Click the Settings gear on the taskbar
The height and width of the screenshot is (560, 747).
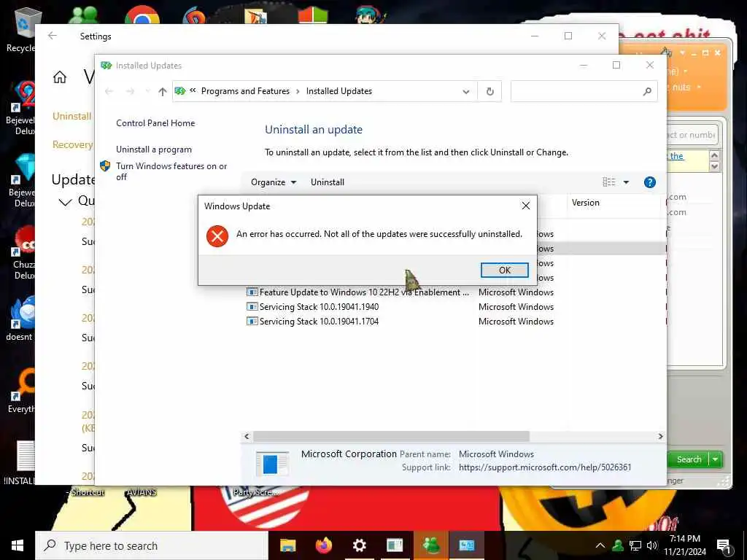359,545
